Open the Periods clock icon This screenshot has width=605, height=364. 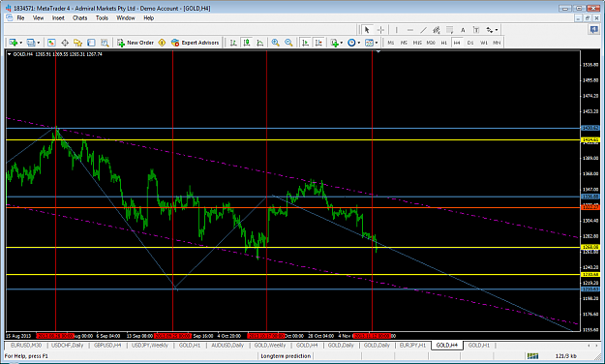(351, 43)
